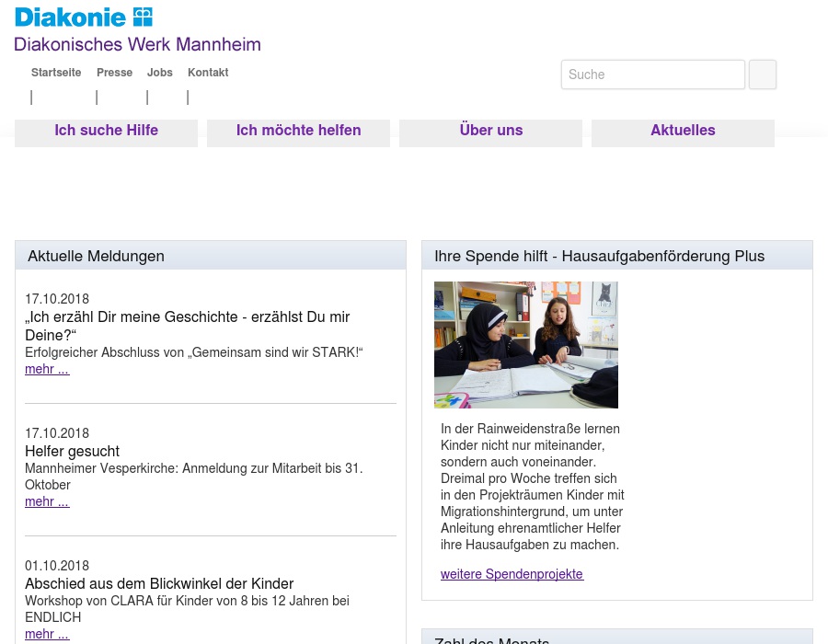Viewport: 828px width, 644px height.
Task: Open 'mehr ...' under the Gemeinsam sind wir STARK story
Action: tap(47, 369)
